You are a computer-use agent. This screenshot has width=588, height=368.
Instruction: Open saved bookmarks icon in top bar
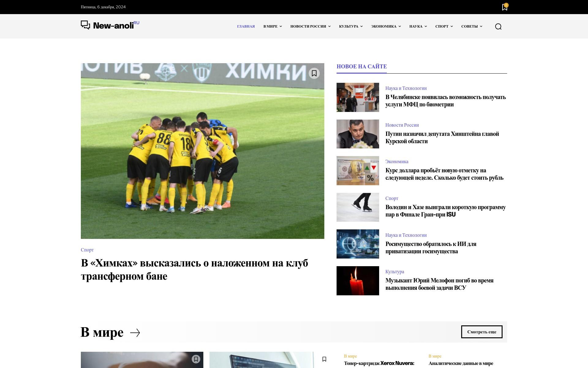click(x=504, y=7)
